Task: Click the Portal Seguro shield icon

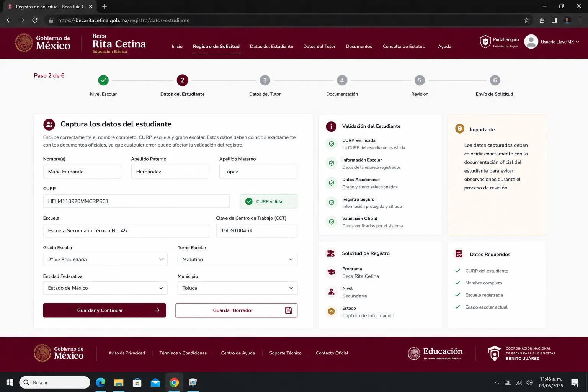Action: click(485, 42)
